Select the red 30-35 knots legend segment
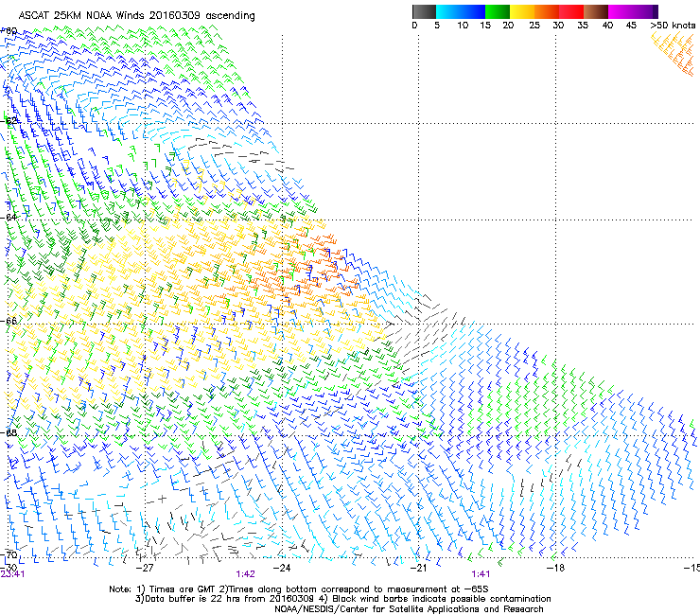The width and height of the screenshot is (700, 615). coord(571,11)
